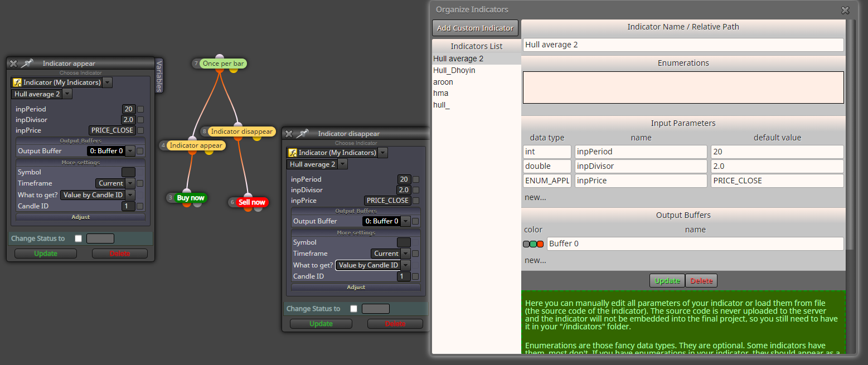Click Delete in Indicator disappear panel

click(395, 324)
